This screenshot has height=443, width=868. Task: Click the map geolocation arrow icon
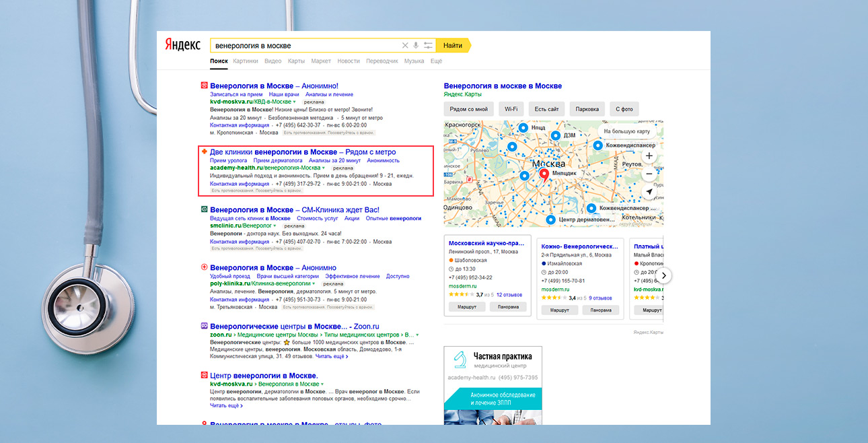[x=649, y=192]
